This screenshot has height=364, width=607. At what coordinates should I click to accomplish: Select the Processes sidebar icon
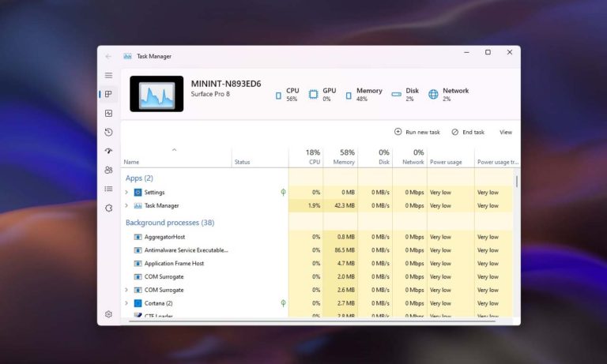click(x=109, y=94)
